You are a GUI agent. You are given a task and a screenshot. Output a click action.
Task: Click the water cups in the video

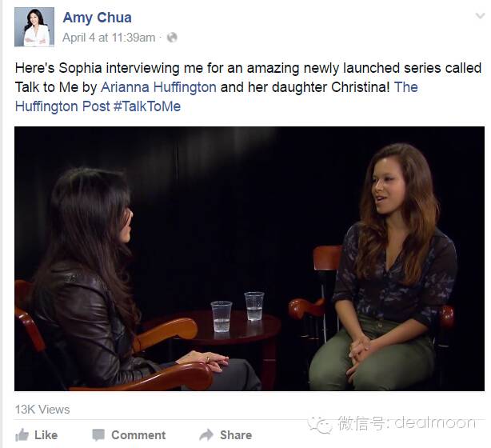238,310
